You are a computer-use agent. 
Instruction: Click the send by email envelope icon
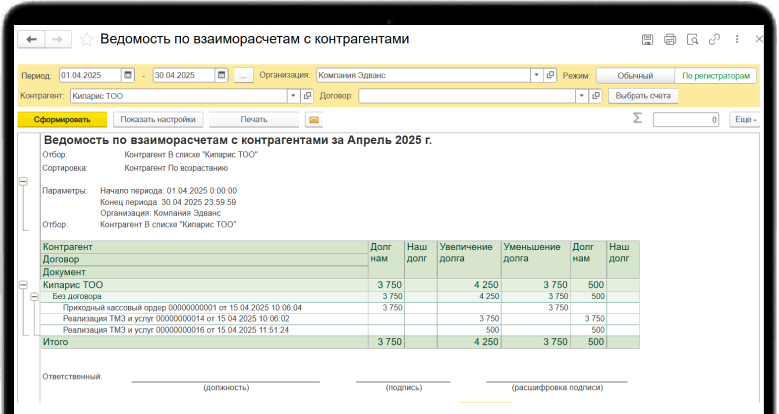(313, 120)
